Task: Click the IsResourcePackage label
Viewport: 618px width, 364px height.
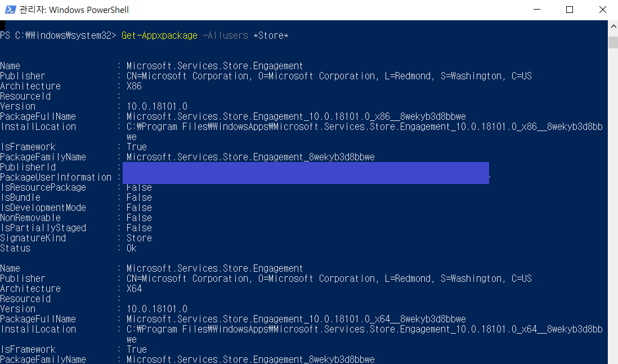Action: point(43,187)
